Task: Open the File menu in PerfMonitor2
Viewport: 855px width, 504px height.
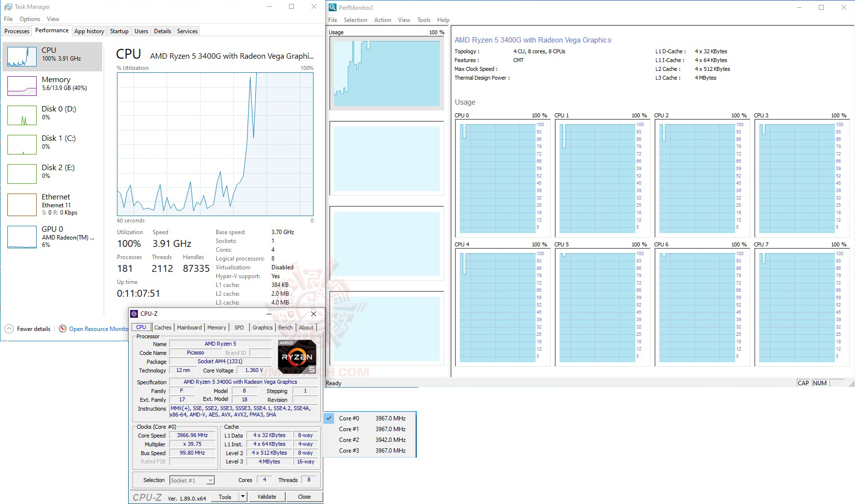Action: (x=333, y=20)
